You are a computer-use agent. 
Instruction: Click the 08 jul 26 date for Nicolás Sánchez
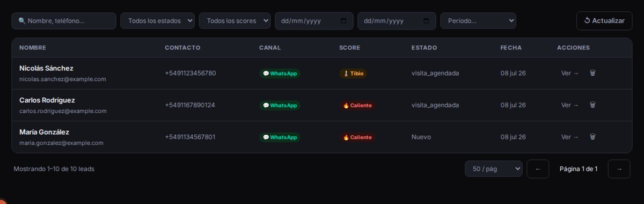pyautogui.click(x=513, y=73)
